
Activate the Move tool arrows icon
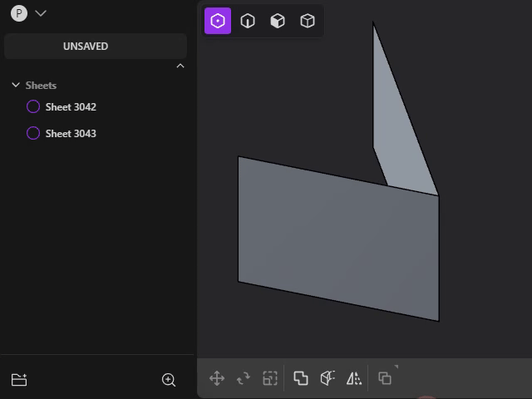point(217,378)
